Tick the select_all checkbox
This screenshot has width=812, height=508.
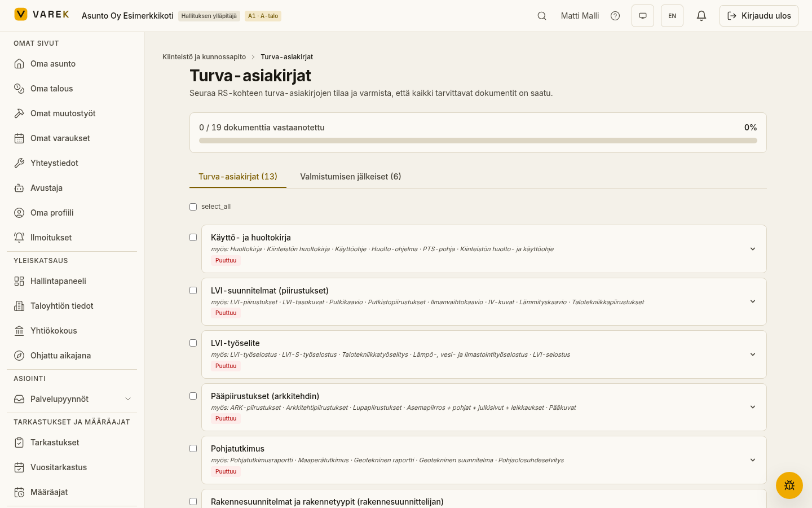[x=193, y=207]
